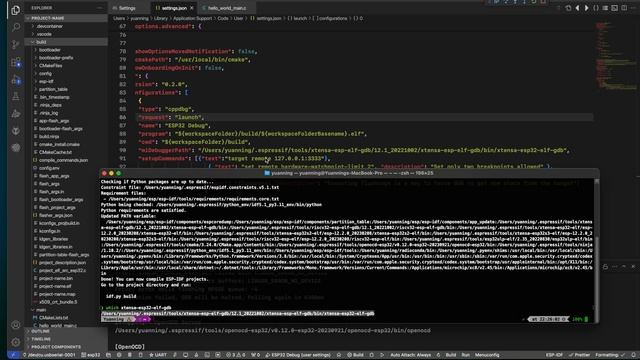The height and width of the screenshot is (360, 640).
Task: Click the serial port usbserial-0001 status item
Action: pos(49,355)
